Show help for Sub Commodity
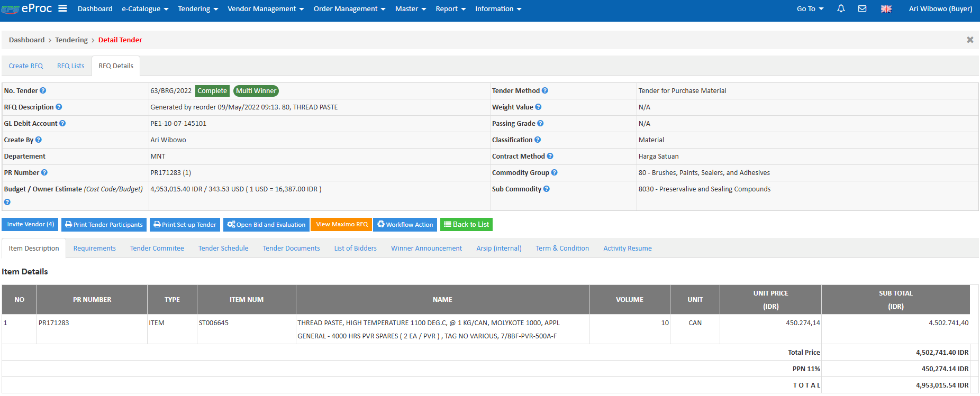The height and width of the screenshot is (396, 980). coord(547,189)
